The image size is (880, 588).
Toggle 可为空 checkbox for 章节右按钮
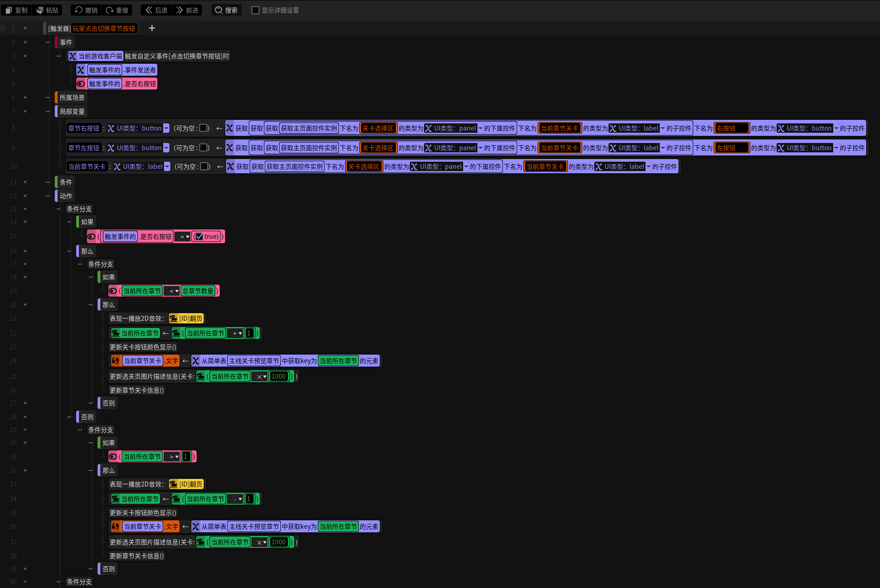click(x=203, y=128)
